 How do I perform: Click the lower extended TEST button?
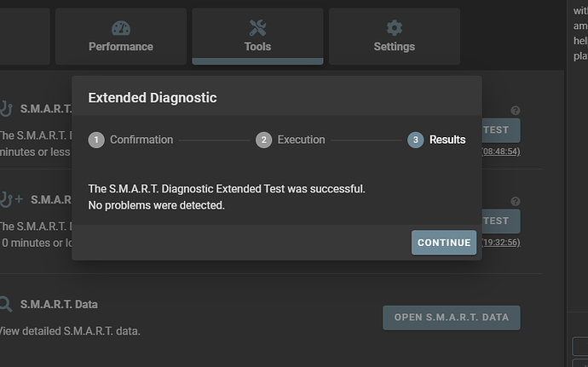pyautogui.click(x=501, y=221)
